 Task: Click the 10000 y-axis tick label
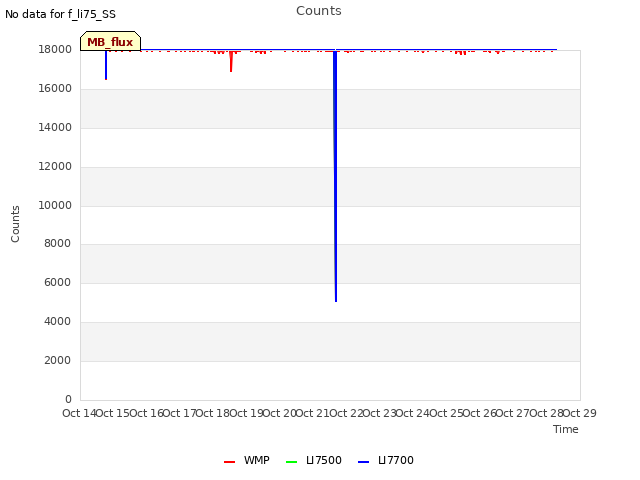55,205
